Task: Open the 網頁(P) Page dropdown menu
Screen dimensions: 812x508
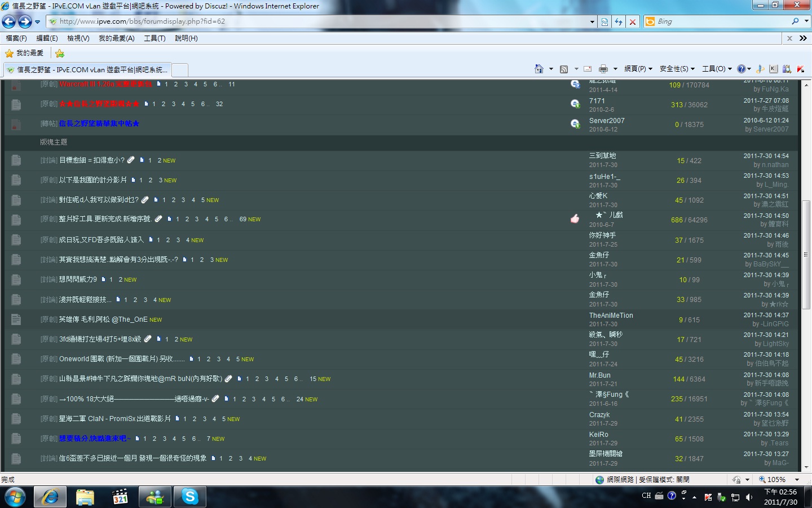Action: (638, 69)
